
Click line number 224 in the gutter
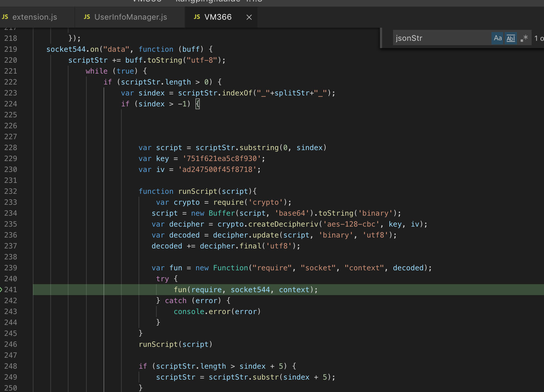point(11,104)
